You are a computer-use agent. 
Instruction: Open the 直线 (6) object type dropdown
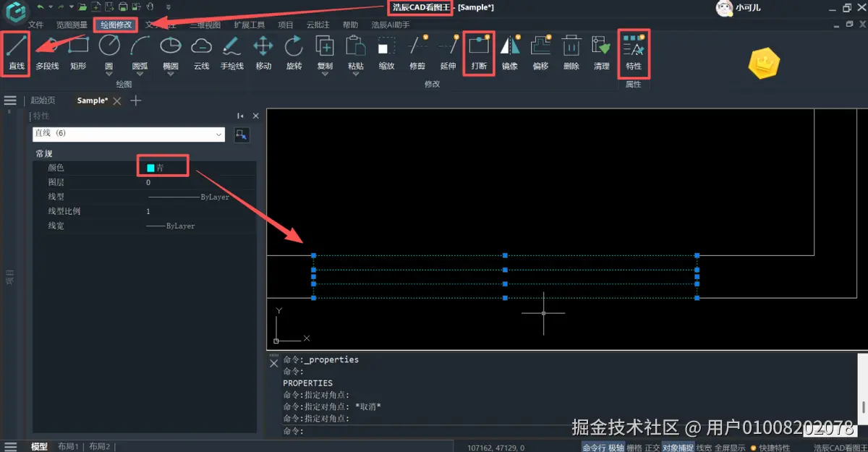click(129, 134)
